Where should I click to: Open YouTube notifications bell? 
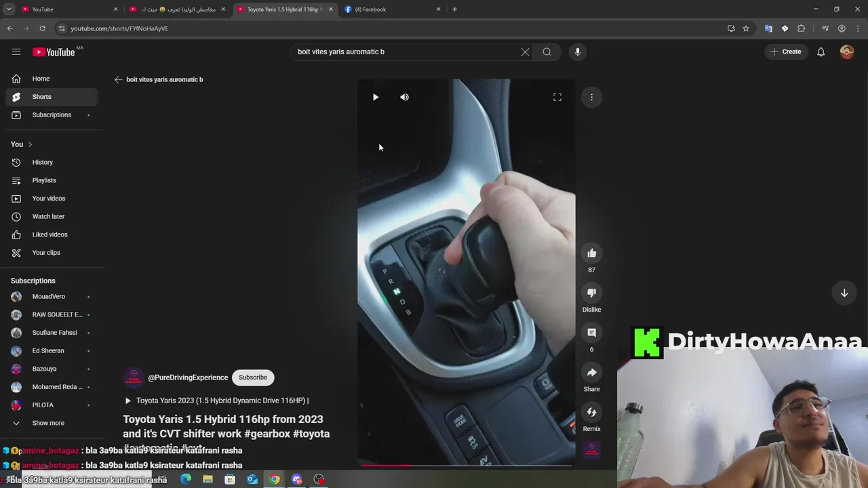pos(821,52)
